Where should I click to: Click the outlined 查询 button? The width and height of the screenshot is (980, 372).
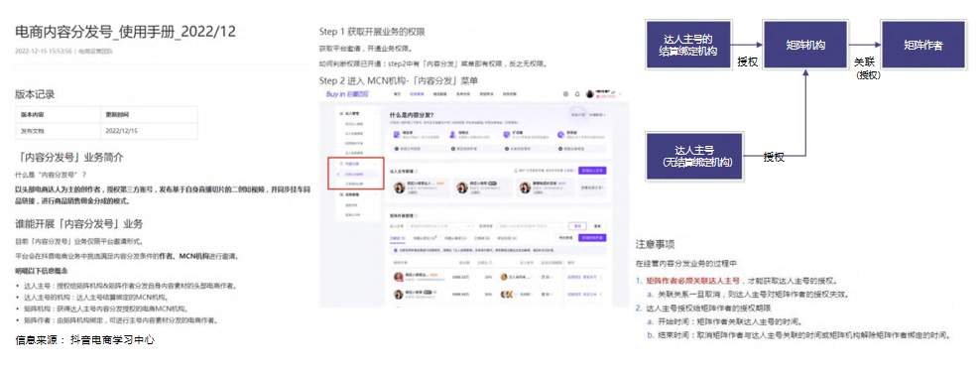[577, 226]
